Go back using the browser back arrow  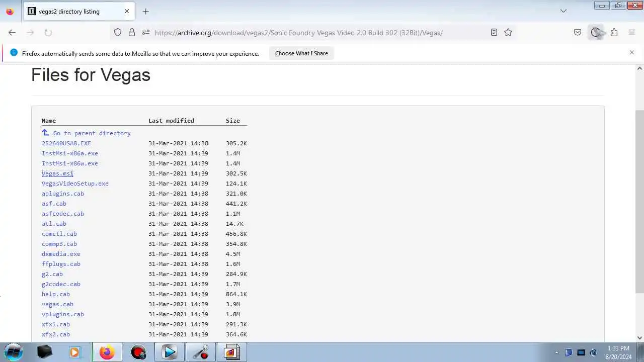click(x=12, y=32)
